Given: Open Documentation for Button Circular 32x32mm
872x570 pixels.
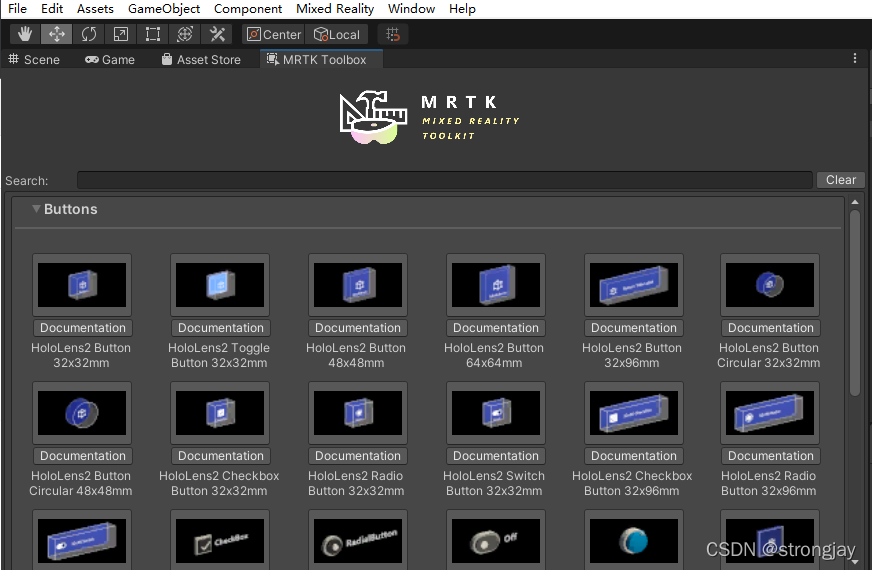Looking at the screenshot, I should pos(770,328).
